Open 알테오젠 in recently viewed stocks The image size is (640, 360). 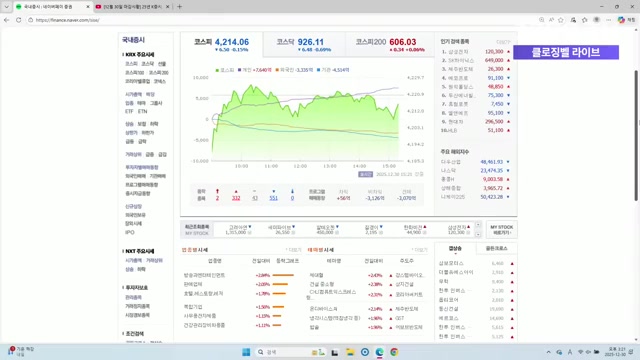click(x=325, y=227)
